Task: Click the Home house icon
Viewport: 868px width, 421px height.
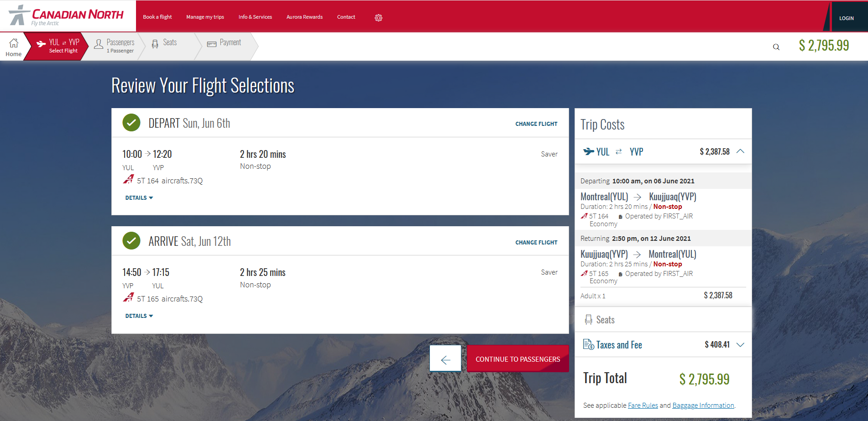Action: click(x=14, y=43)
